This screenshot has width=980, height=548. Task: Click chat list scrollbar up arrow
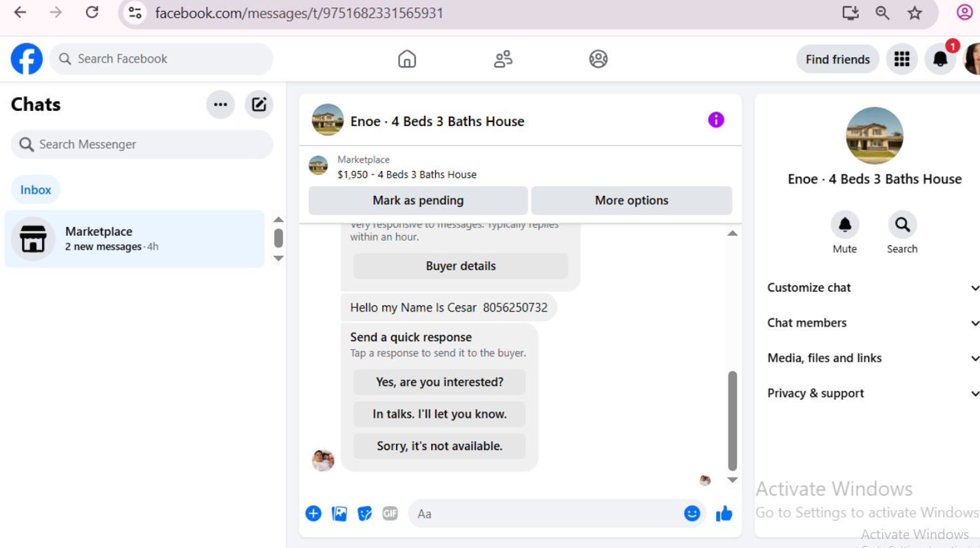pyautogui.click(x=278, y=219)
